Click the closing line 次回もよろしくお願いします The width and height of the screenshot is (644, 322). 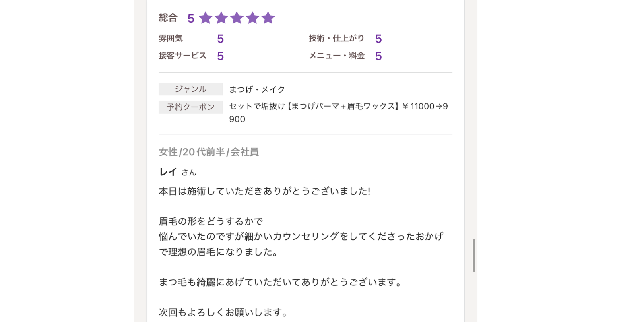(223, 312)
